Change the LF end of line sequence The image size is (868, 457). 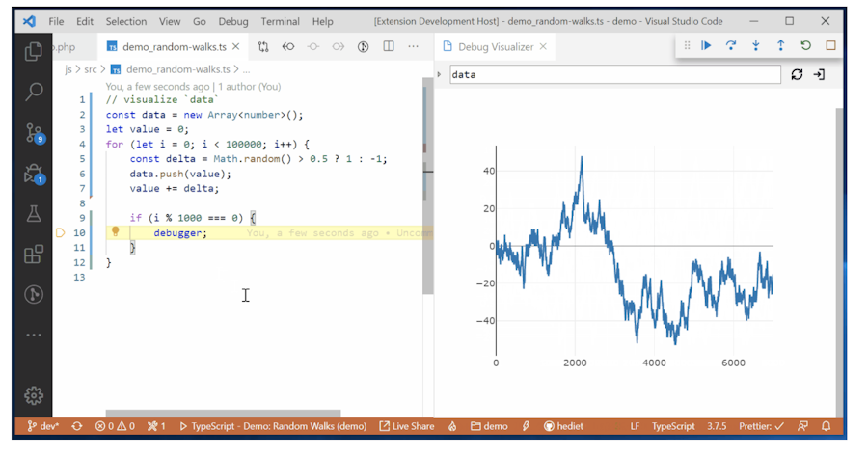point(635,426)
